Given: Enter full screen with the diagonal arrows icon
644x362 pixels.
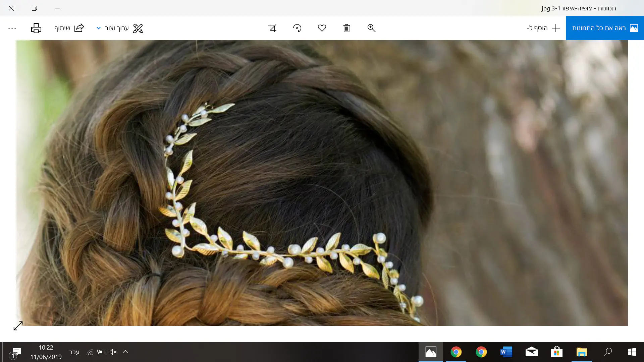Looking at the screenshot, I should click(18, 325).
